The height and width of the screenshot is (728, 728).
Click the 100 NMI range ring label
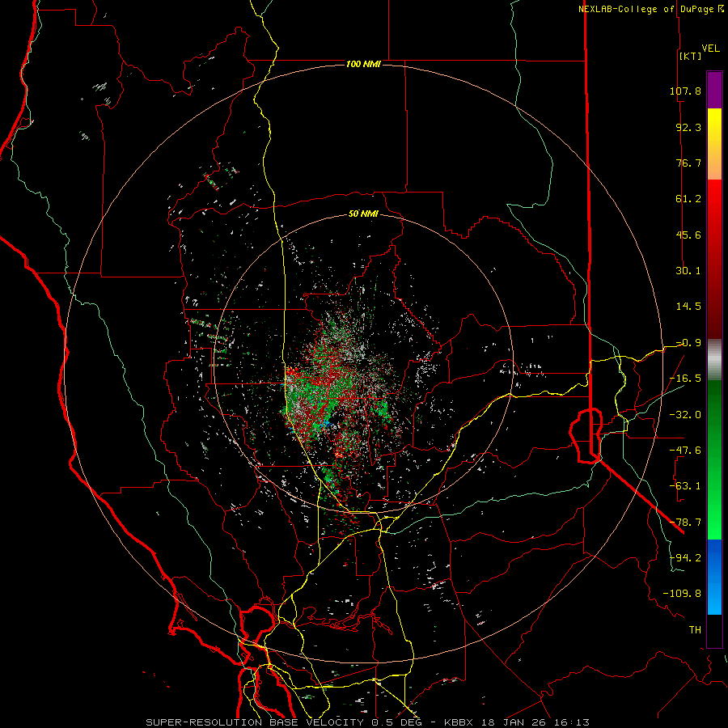click(x=363, y=64)
